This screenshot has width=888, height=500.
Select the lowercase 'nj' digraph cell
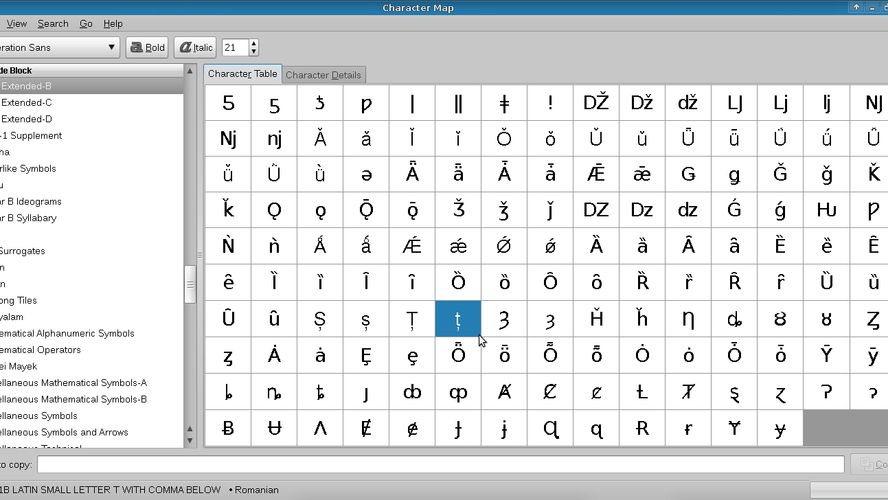pos(274,139)
